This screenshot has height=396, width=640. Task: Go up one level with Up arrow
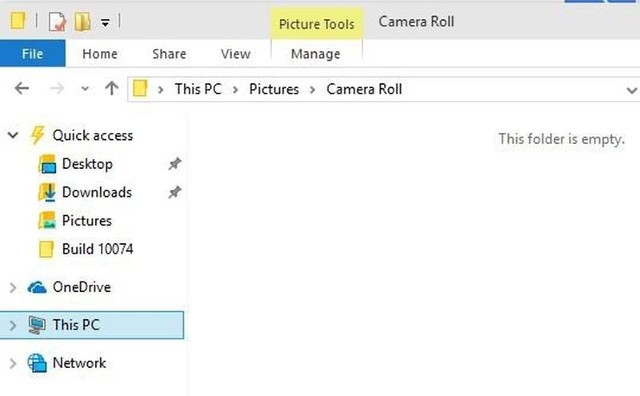111,88
